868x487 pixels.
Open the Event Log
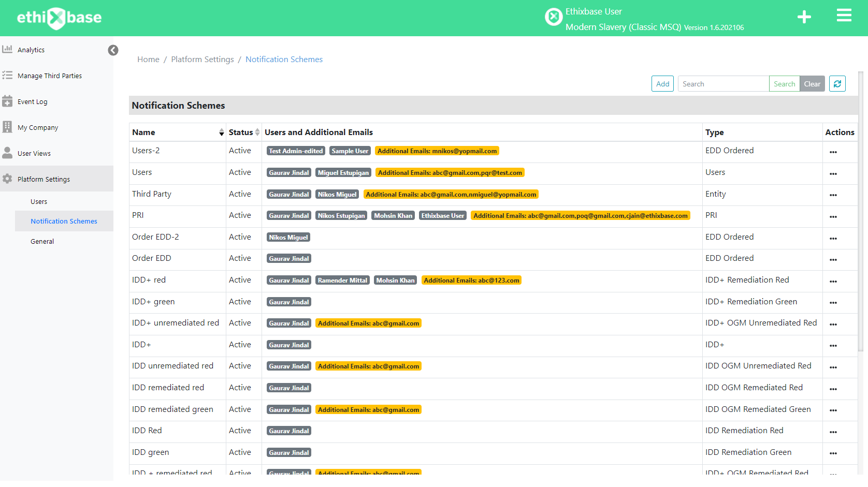pyautogui.click(x=32, y=101)
